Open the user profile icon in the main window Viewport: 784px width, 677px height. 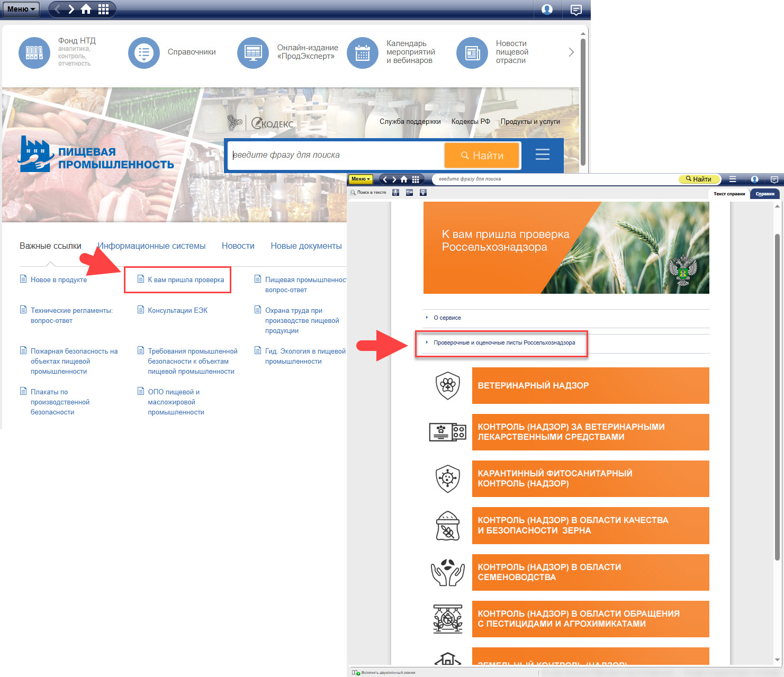click(x=547, y=9)
